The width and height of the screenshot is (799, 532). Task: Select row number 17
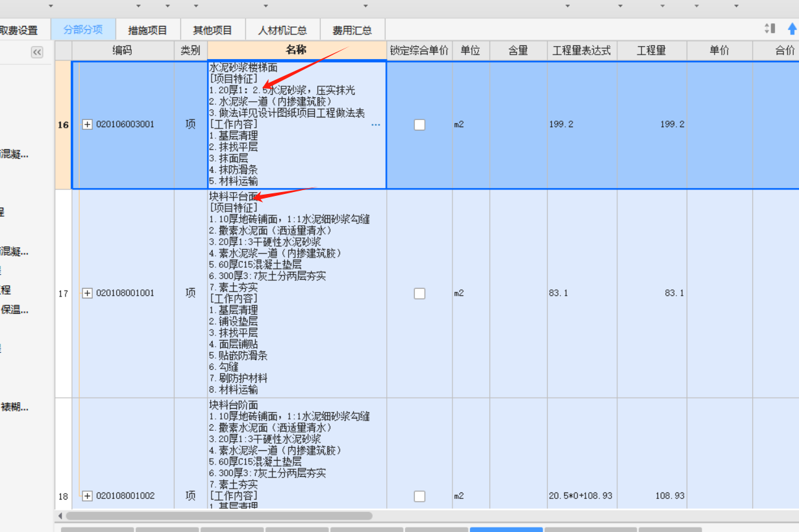pyautogui.click(x=63, y=293)
